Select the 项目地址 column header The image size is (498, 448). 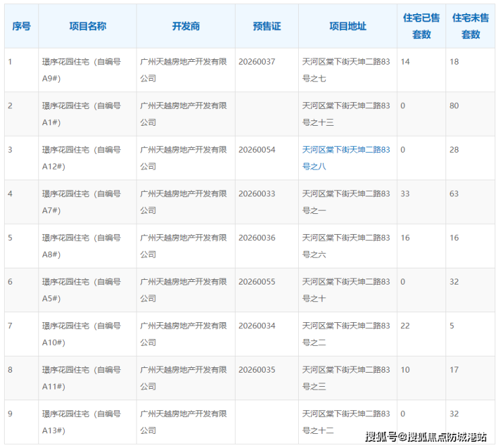[x=347, y=26]
